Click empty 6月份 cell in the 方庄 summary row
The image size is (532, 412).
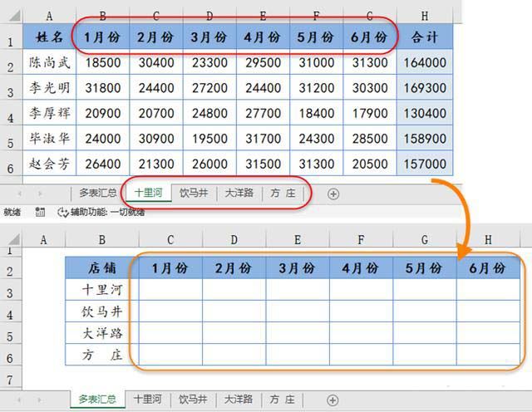tap(488, 355)
